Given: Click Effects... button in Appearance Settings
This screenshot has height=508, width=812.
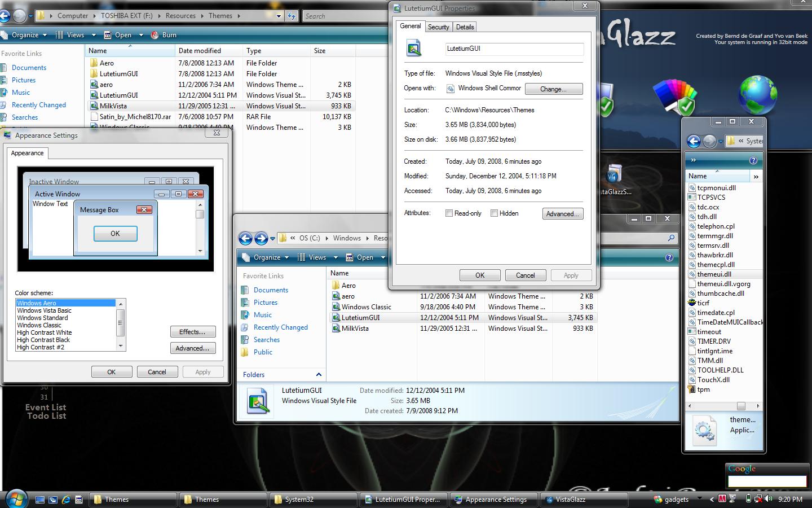Looking at the screenshot, I should click(193, 332).
